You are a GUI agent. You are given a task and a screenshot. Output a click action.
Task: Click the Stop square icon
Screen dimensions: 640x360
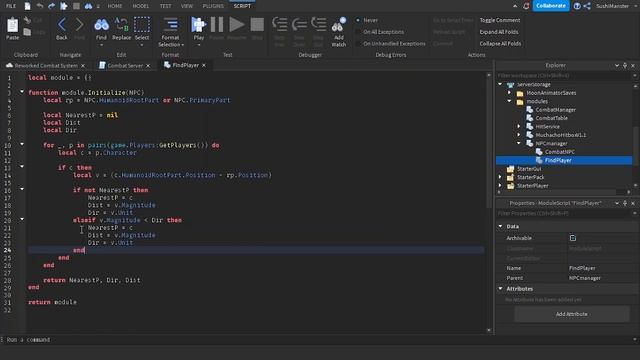click(x=257, y=24)
